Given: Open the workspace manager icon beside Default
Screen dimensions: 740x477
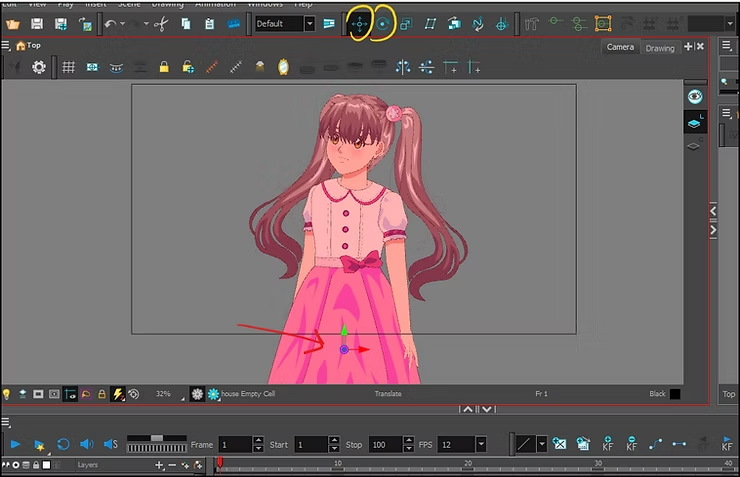Looking at the screenshot, I should [x=329, y=24].
